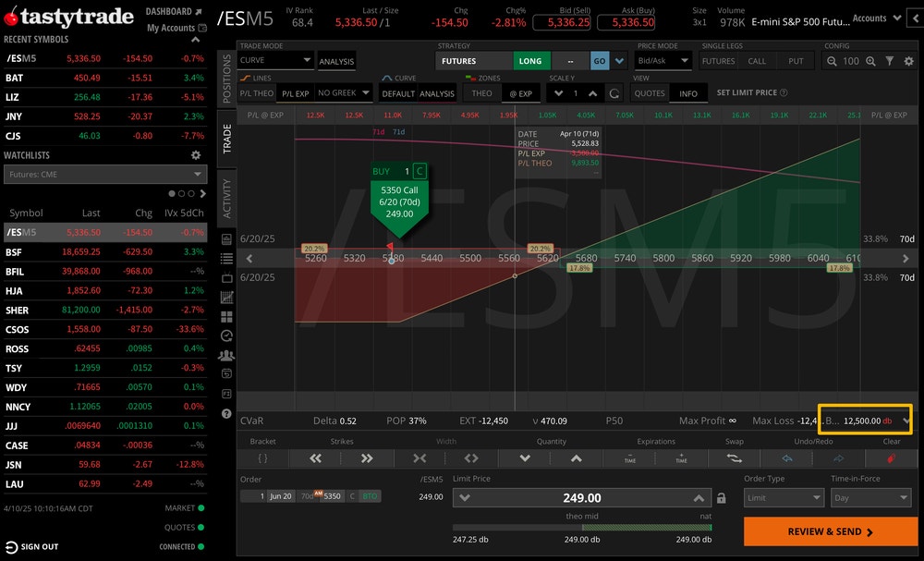This screenshot has width=924, height=561.
Task: Open the help question mark icon
Action: click(226, 414)
